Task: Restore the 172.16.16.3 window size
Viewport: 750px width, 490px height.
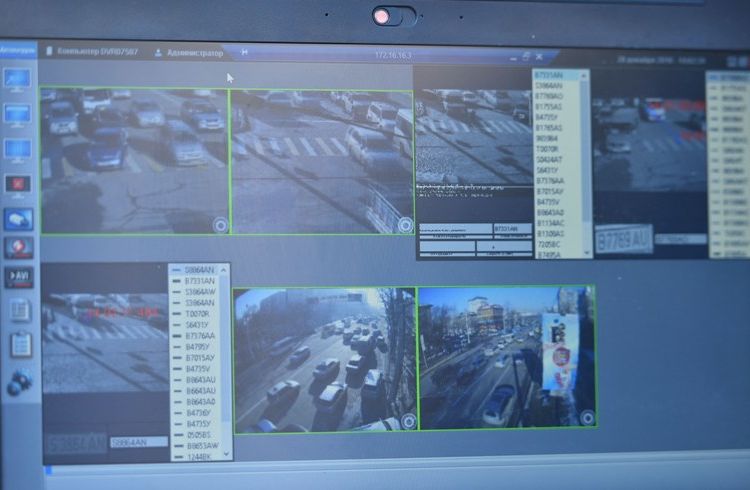Action: (526, 56)
